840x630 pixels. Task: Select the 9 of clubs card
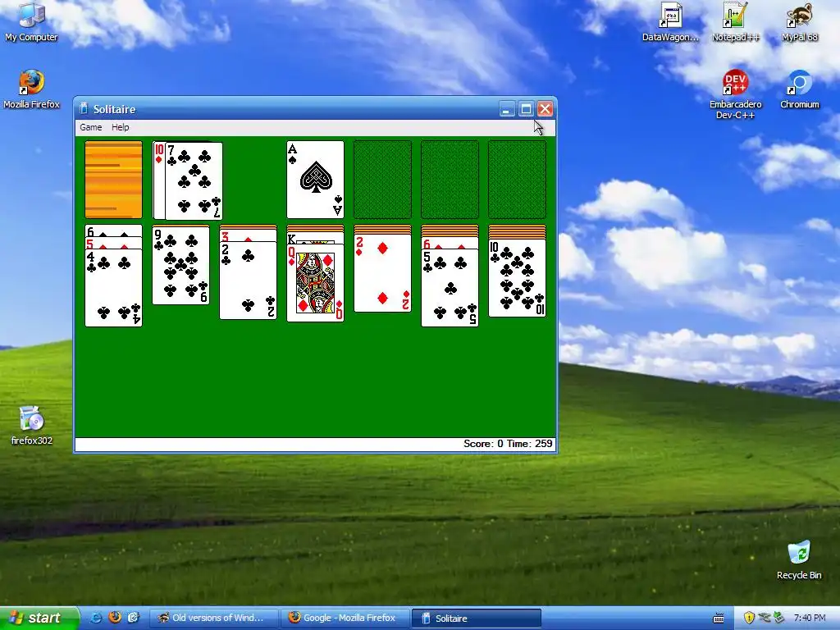coord(181,266)
